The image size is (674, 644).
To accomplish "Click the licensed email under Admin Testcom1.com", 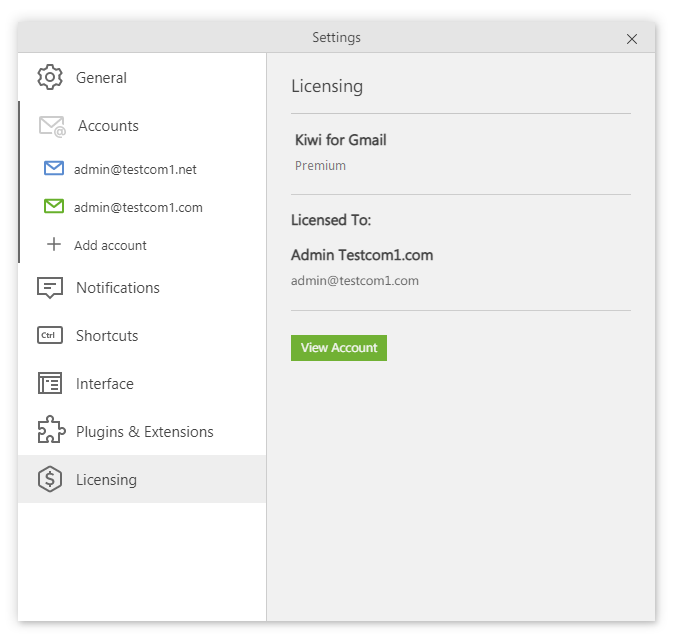I will point(354,281).
